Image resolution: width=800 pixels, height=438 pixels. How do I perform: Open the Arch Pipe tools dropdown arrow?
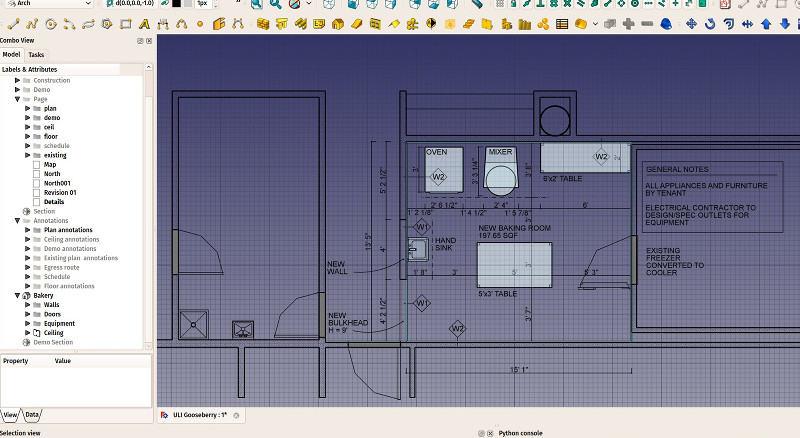[595, 24]
